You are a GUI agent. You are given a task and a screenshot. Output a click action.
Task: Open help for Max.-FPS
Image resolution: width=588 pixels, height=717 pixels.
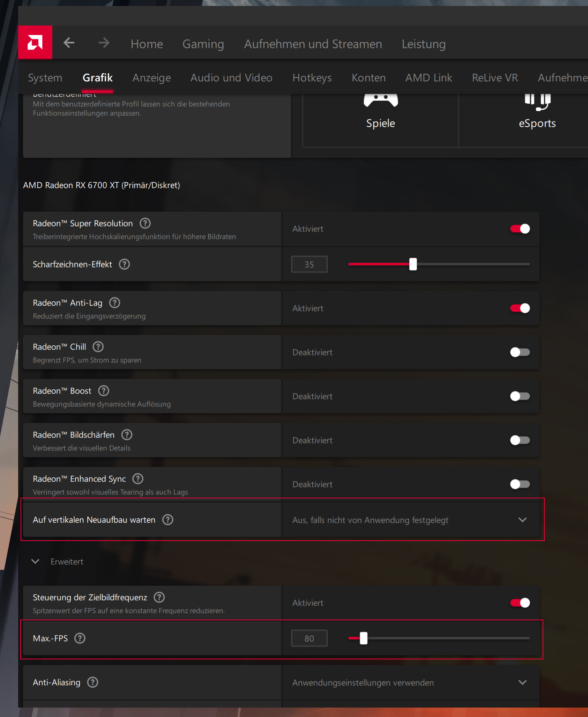[x=80, y=638]
